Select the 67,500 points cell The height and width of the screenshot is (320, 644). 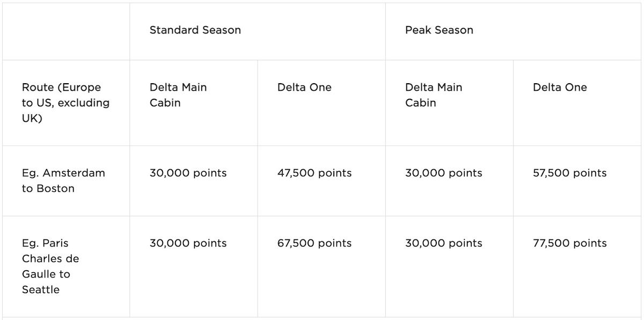pos(314,243)
